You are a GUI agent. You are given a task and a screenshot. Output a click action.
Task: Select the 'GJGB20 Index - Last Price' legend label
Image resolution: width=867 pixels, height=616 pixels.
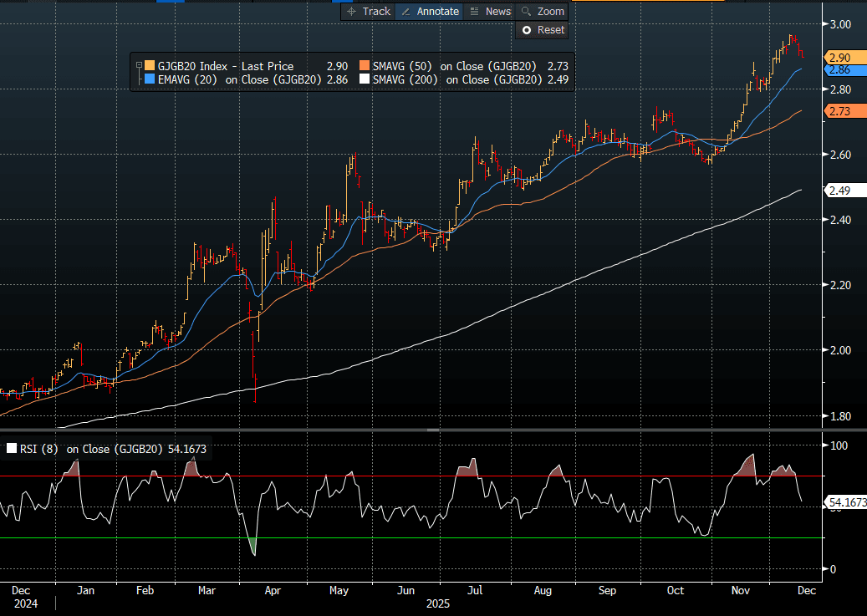tap(225, 65)
